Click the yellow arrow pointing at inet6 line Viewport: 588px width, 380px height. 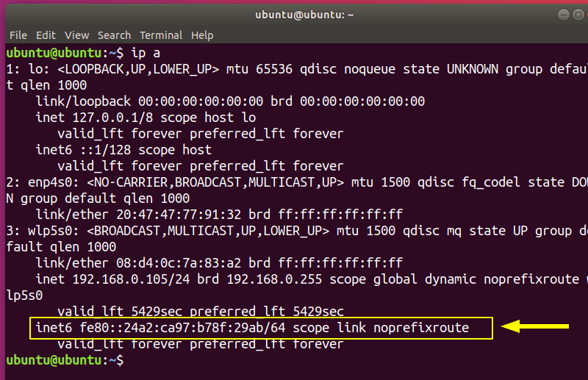click(x=539, y=326)
